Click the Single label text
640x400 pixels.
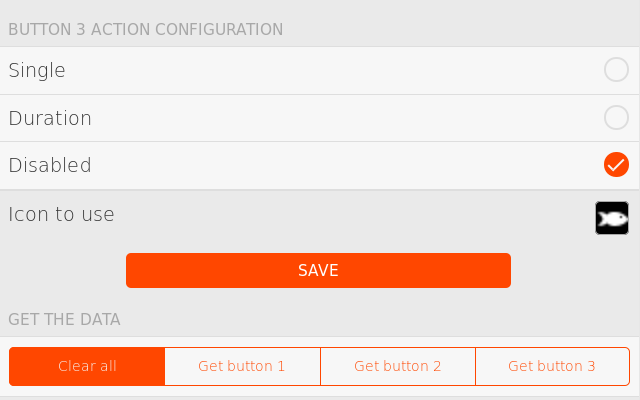(37, 70)
